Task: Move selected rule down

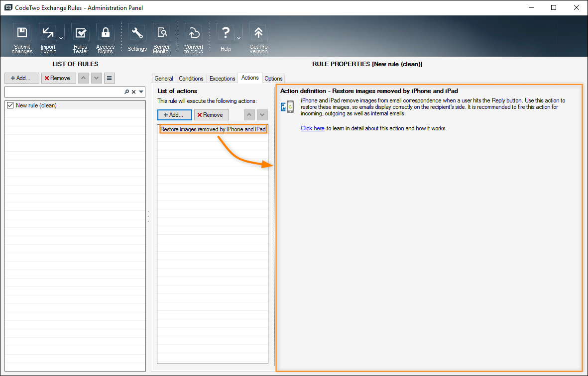Action: [x=97, y=78]
